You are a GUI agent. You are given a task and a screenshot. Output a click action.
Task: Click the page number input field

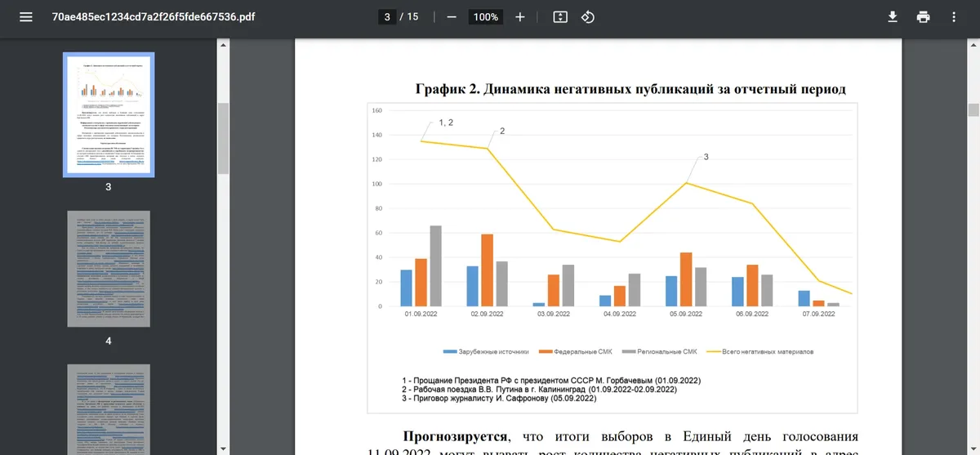click(387, 17)
